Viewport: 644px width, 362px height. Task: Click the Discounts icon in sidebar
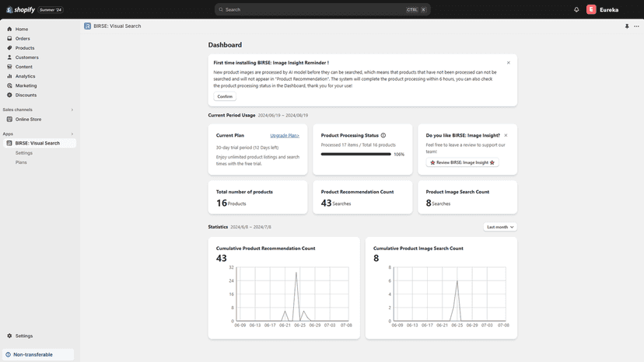pos(9,96)
